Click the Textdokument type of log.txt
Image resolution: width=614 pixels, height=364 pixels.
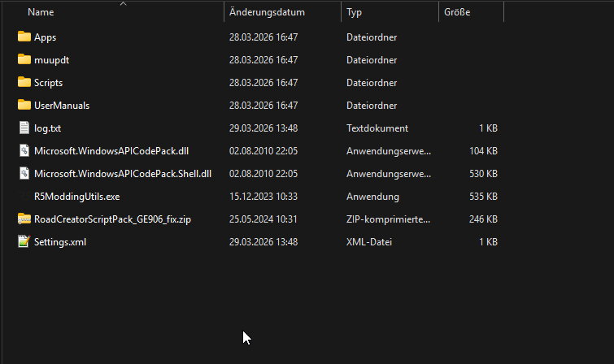pos(377,128)
